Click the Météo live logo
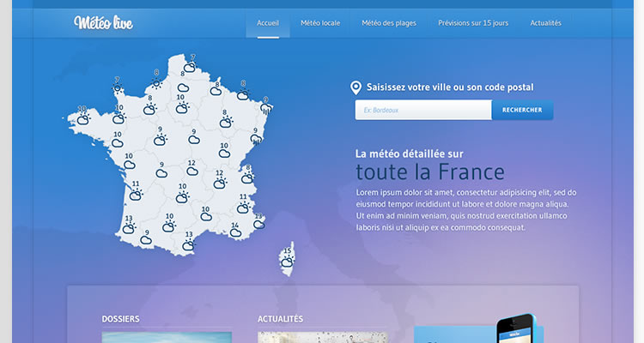 [103, 22]
